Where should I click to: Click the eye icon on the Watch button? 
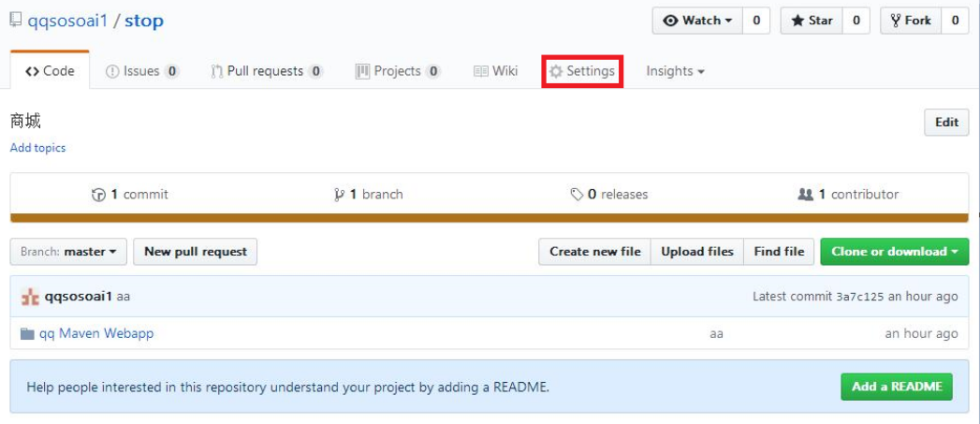coord(670,21)
